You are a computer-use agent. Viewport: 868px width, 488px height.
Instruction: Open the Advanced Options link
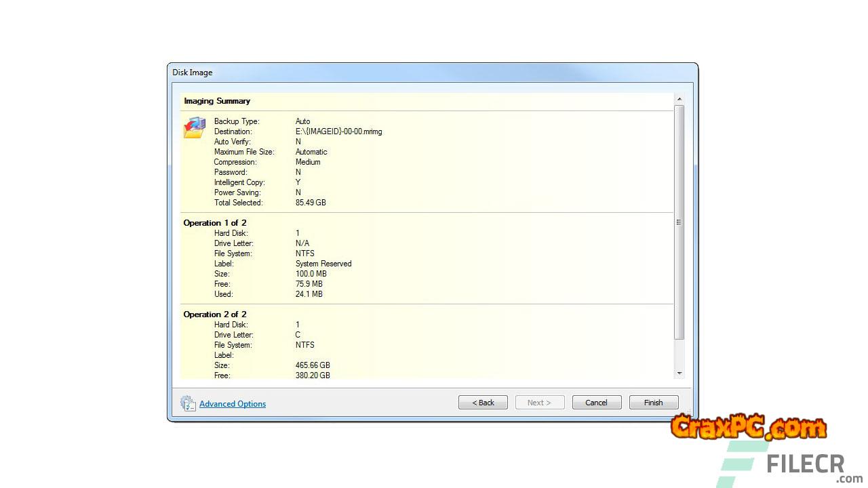[x=233, y=404]
